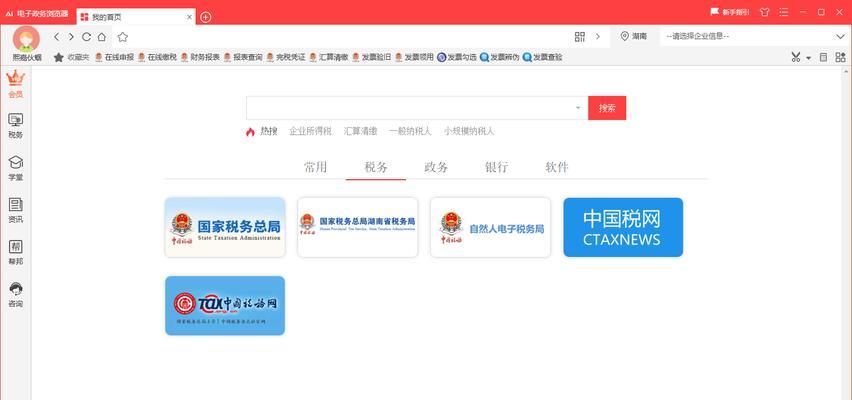Reload the page with refresh icon
The height and width of the screenshot is (400, 852).
(86, 37)
